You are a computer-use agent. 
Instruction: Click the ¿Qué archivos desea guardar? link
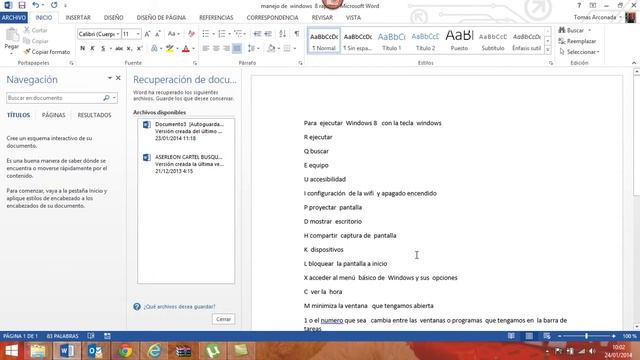point(179,307)
